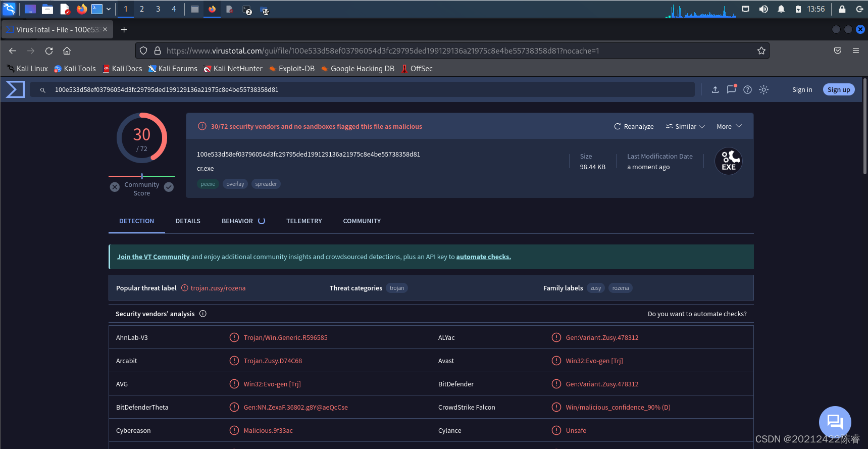This screenshot has height=449, width=868.
Task: Click the browser back arrow
Action: click(x=13, y=51)
